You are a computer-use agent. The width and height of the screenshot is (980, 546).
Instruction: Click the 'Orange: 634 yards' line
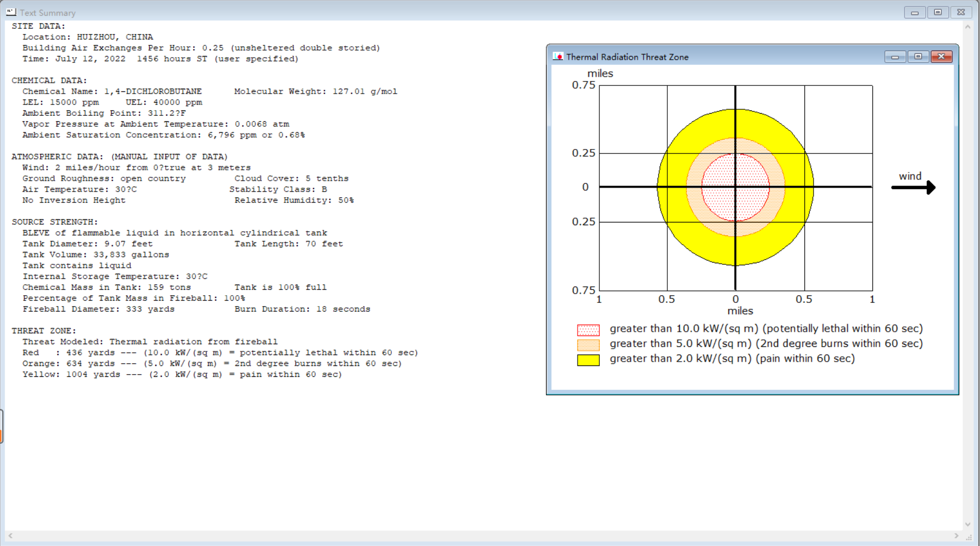coord(212,363)
